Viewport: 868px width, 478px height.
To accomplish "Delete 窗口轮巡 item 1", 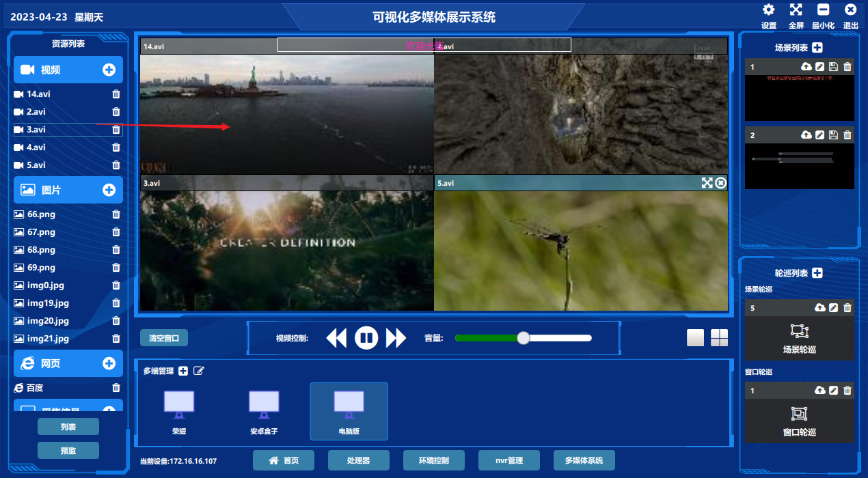I will [847, 391].
